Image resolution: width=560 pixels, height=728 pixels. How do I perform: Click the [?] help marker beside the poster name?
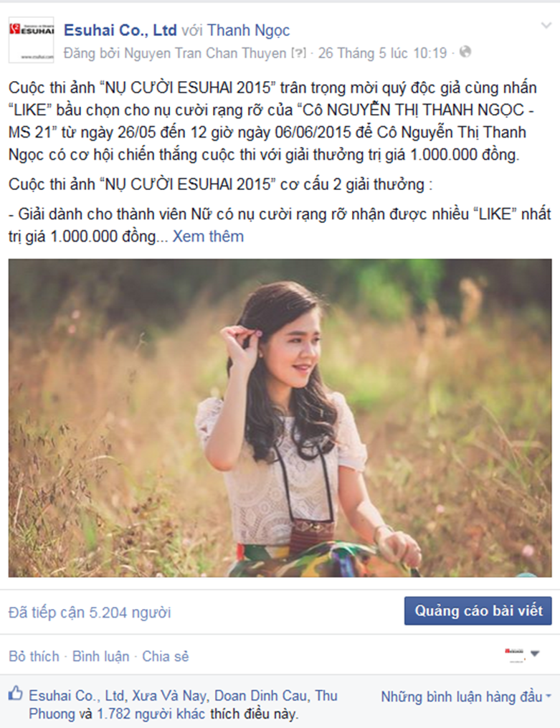click(299, 53)
